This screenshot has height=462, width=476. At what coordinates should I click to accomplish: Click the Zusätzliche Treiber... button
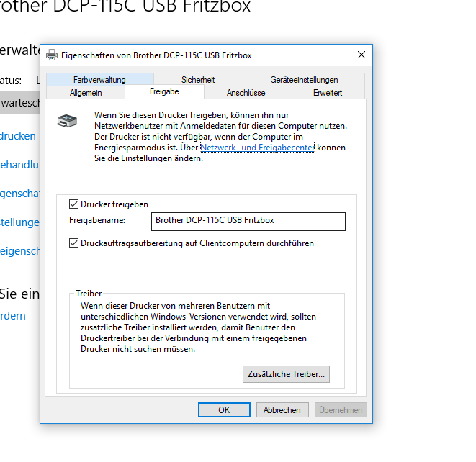[286, 374]
